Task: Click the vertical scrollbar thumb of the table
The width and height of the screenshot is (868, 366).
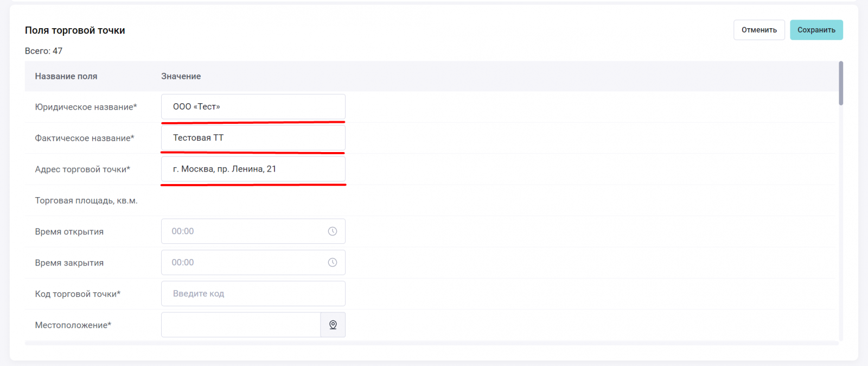Action: (841, 83)
